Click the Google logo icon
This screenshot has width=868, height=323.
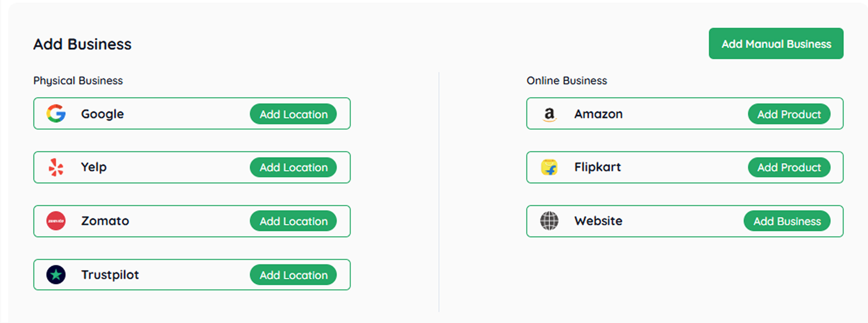(56, 114)
